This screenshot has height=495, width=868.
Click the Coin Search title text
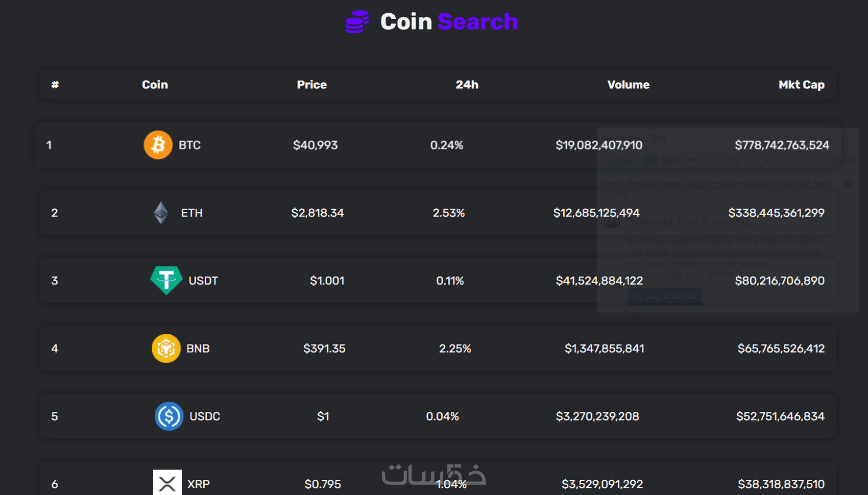[x=449, y=22]
